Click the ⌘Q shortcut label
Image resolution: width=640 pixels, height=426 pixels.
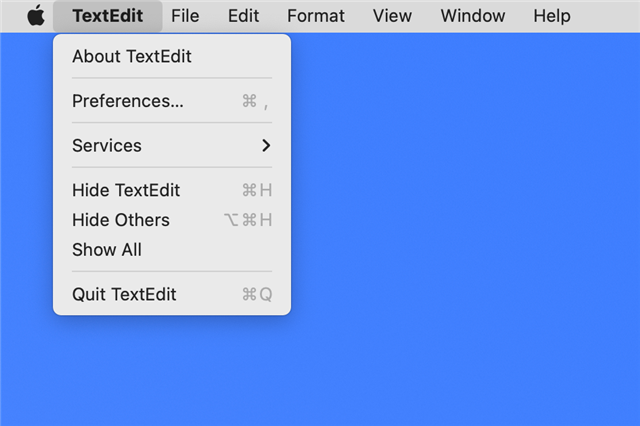257,294
